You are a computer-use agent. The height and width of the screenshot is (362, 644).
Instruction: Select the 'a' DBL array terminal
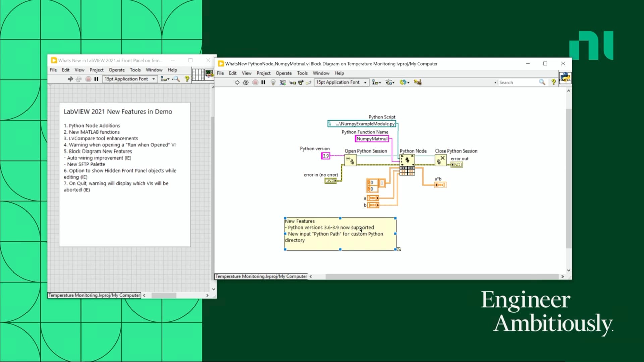(x=373, y=198)
